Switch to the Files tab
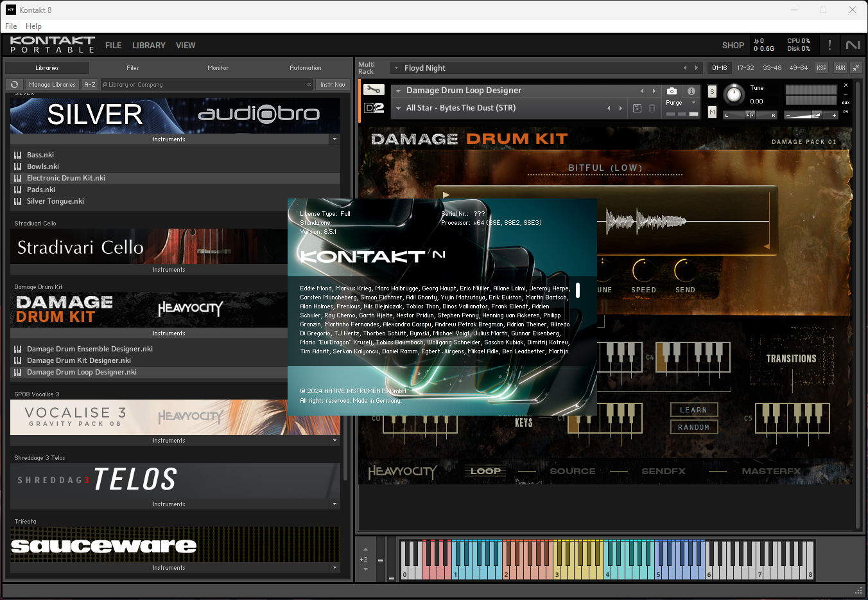The height and width of the screenshot is (600, 868). [133, 68]
